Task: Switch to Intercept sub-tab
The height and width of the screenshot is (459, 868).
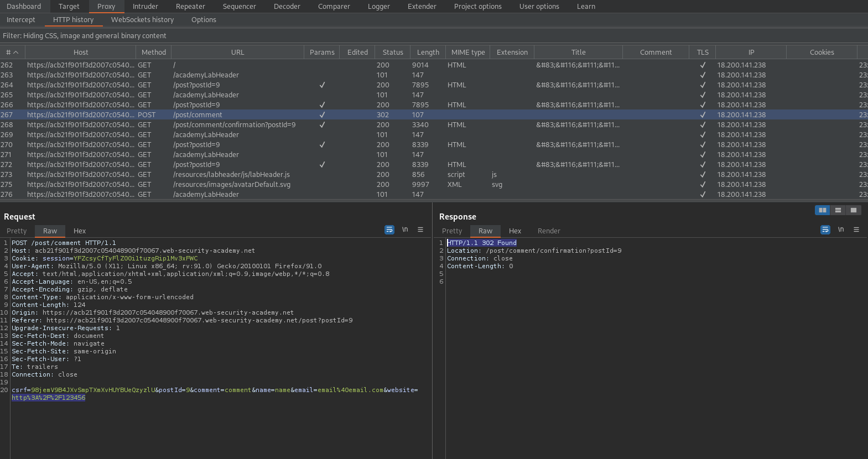Action: point(21,20)
